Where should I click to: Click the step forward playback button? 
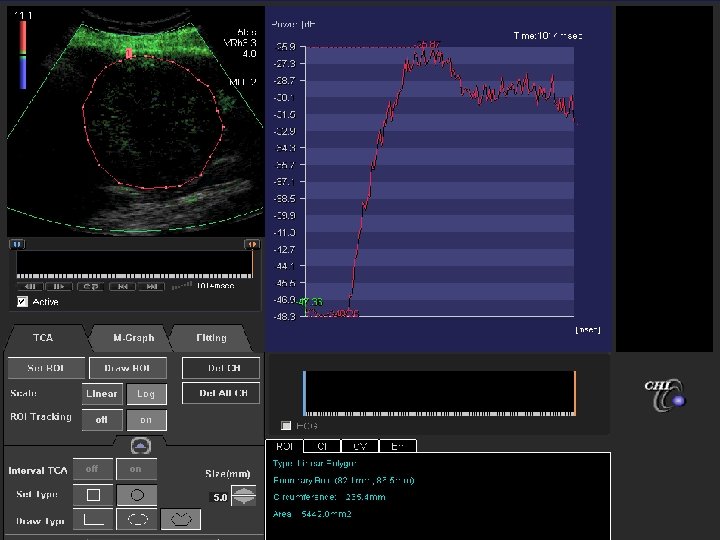(x=59, y=286)
